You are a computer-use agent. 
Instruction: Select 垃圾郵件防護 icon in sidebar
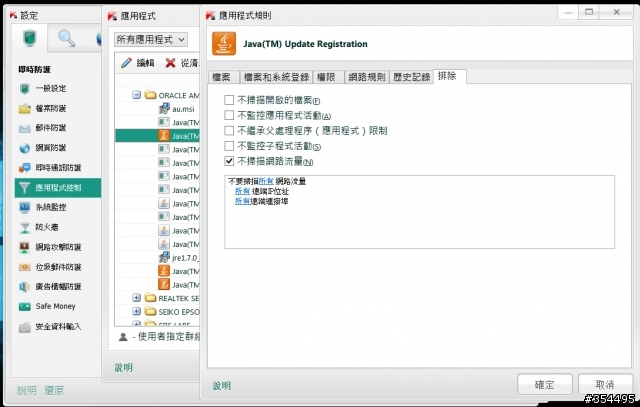pyautogui.click(x=24, y=267)
